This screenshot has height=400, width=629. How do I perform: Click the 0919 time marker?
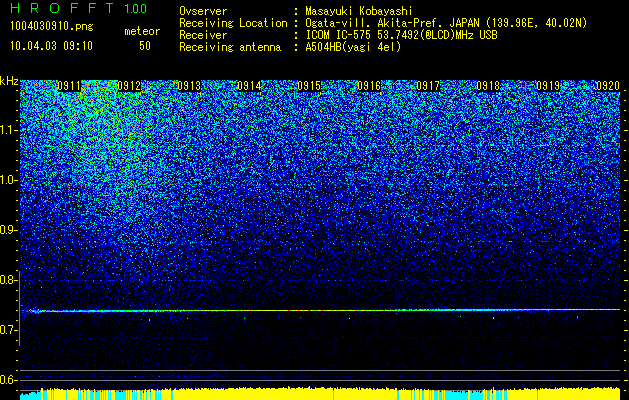click(548, 86)
